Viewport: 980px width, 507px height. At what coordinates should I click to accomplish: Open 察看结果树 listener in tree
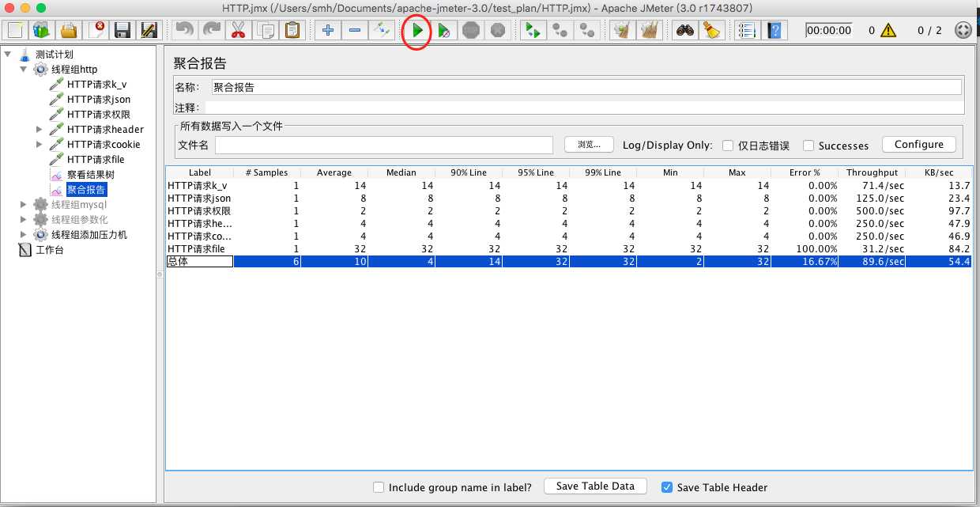click(x=91, y=175)
